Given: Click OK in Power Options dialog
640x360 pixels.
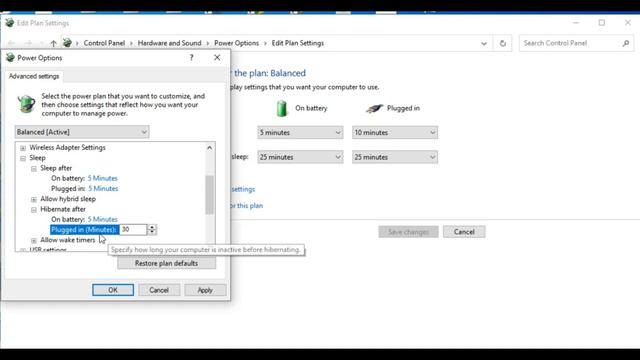Looking at the screenshot, I should 113,290.
